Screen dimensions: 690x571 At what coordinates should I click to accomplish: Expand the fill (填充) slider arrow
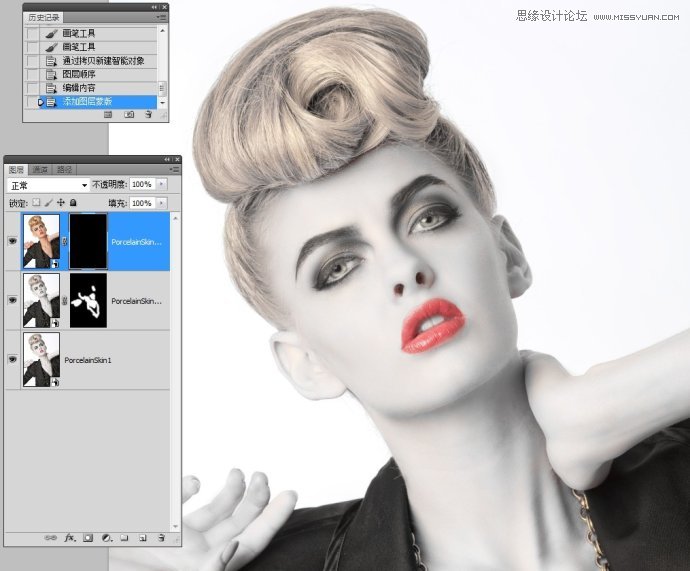(x=162, y=203)
